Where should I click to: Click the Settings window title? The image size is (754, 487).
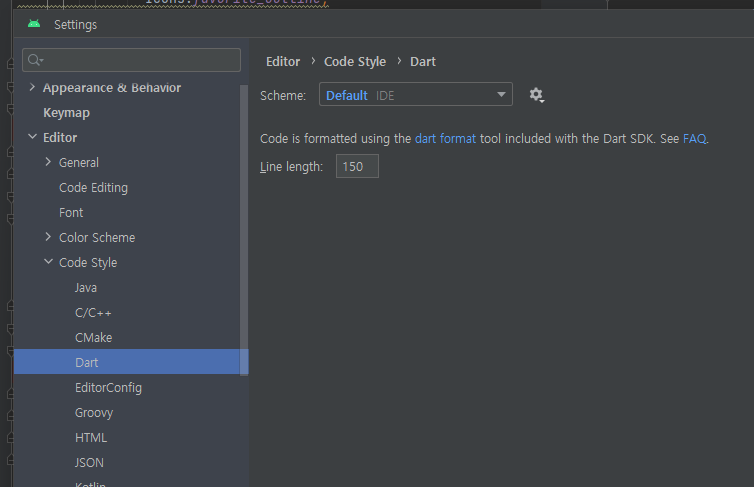75,25
